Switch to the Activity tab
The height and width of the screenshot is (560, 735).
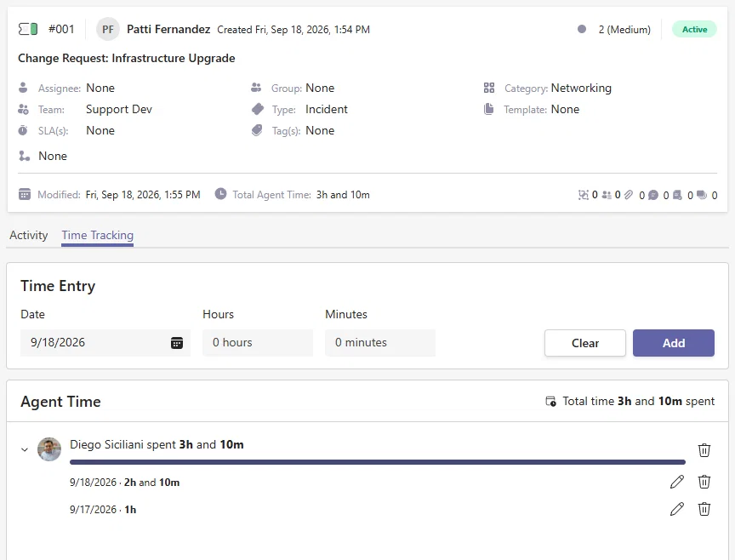[29, 235]
